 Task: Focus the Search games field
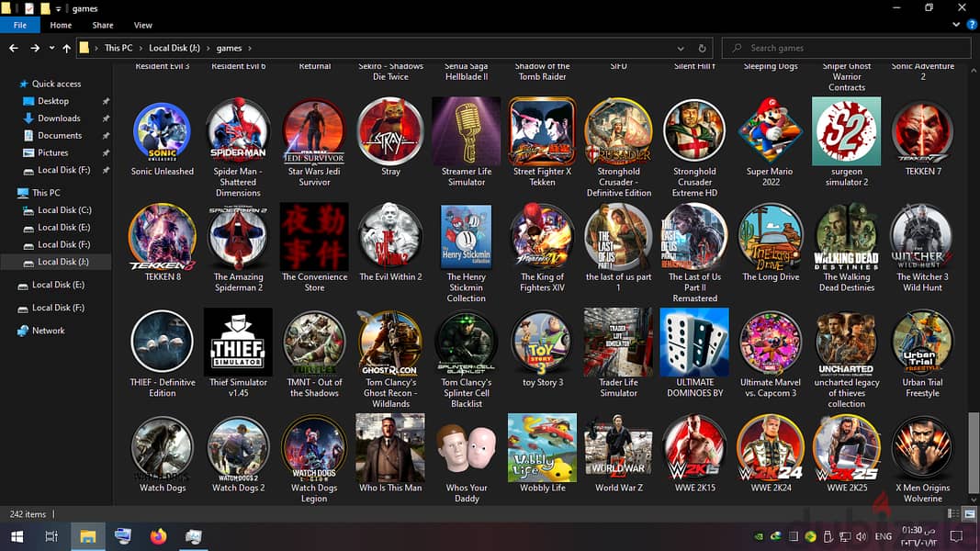pyautogui.click(x=846, y=48)
